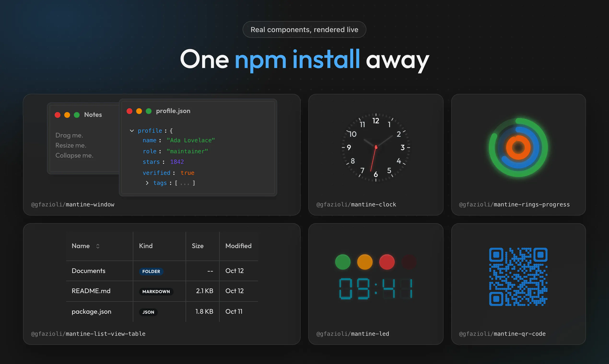
Task: Collapse the profile object node
Action: 132,131
